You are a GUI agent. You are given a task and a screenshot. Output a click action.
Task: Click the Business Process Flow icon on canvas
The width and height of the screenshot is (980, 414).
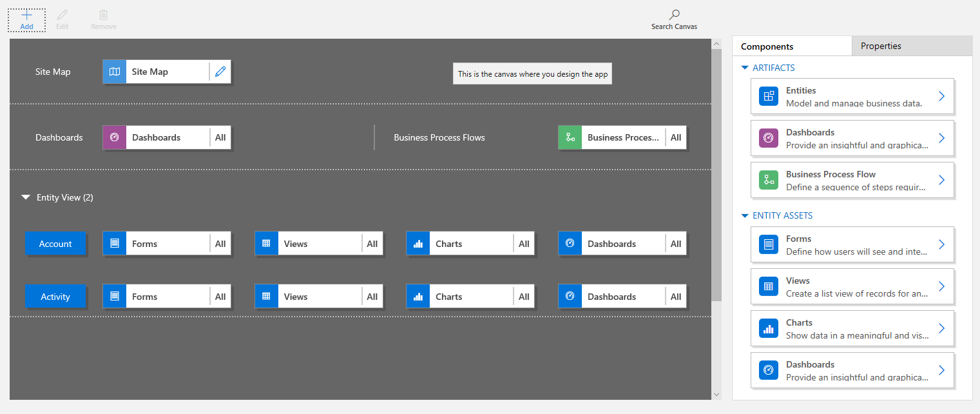(x=570, y=137)
